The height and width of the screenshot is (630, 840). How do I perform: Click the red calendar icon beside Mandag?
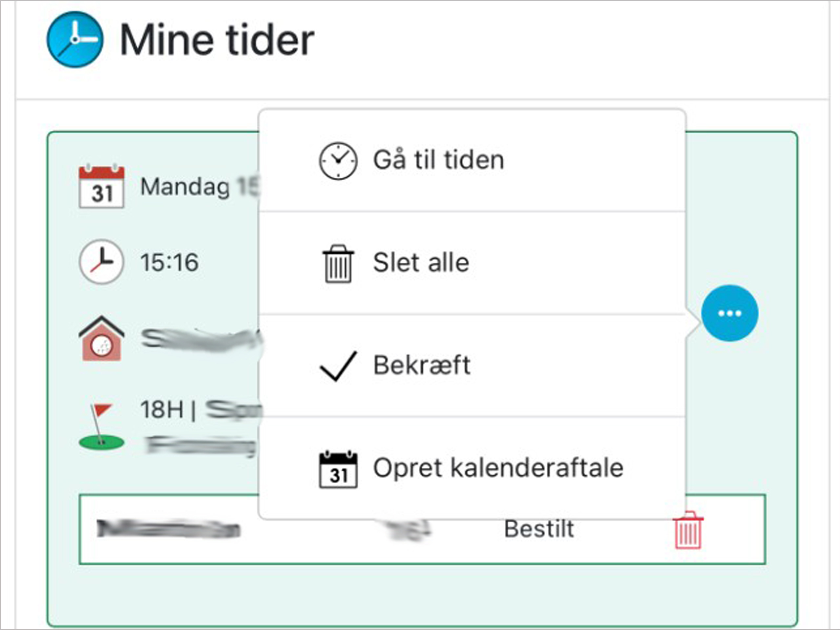pyautogui.click(x=101, y=186)
